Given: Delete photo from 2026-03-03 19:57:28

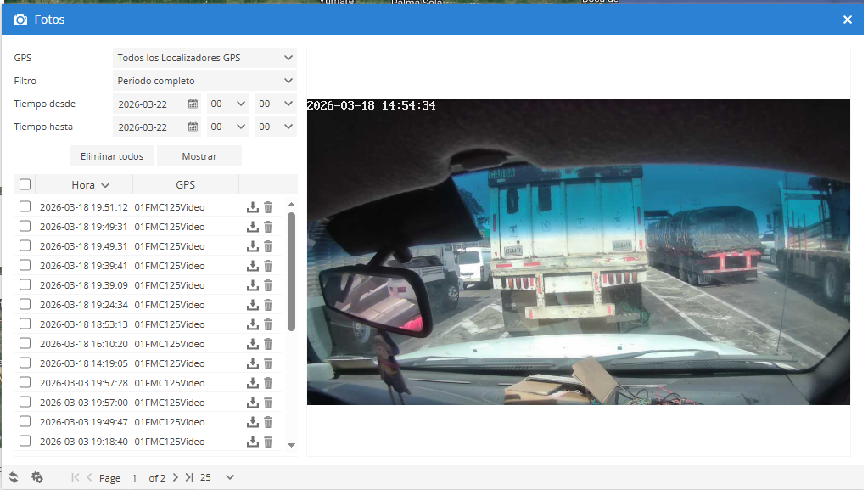Looking at the screenshot, I should point(268,383).
